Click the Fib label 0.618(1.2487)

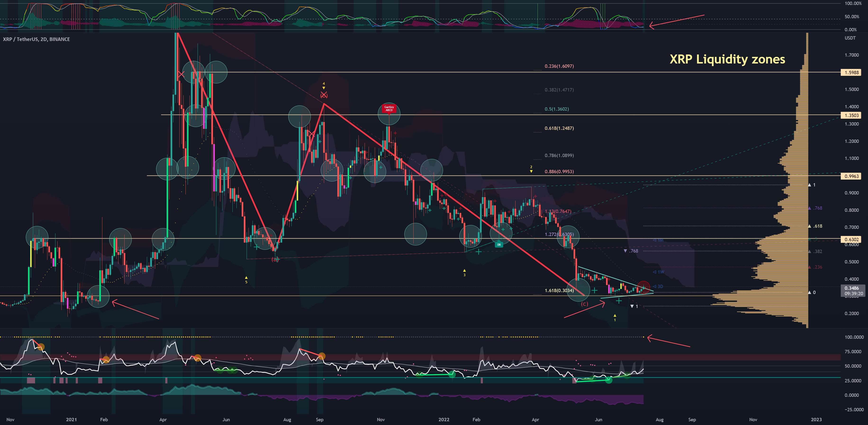[x=559, y=128]
